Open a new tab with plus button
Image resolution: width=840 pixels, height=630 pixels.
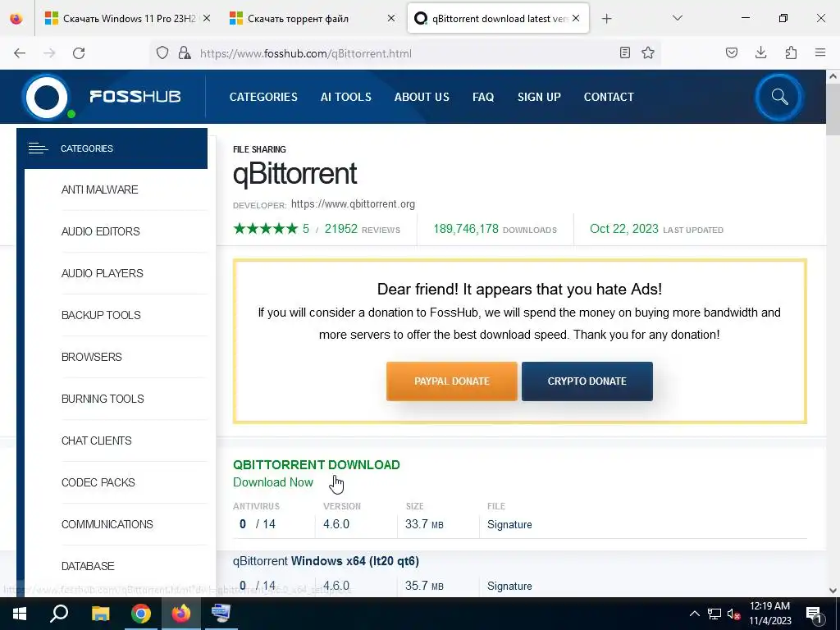[x=606, y=19]
